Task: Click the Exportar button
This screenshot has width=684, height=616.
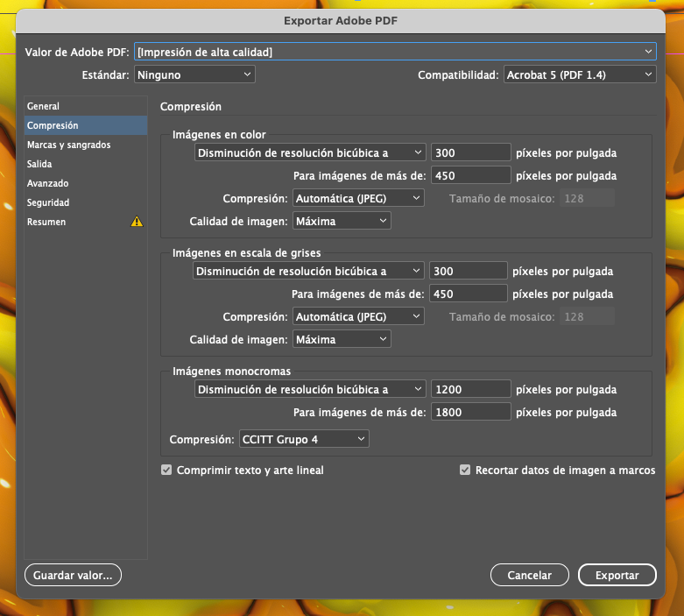Action: pyautogui.click(x=617, y=575)
